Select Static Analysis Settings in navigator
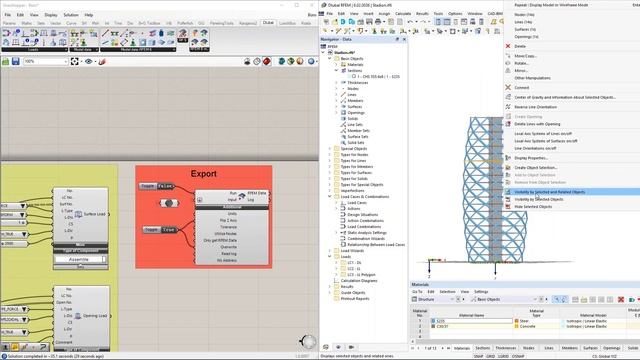Image resolution: width=640 pixels, height=360 pixels. tap(367, 233)
